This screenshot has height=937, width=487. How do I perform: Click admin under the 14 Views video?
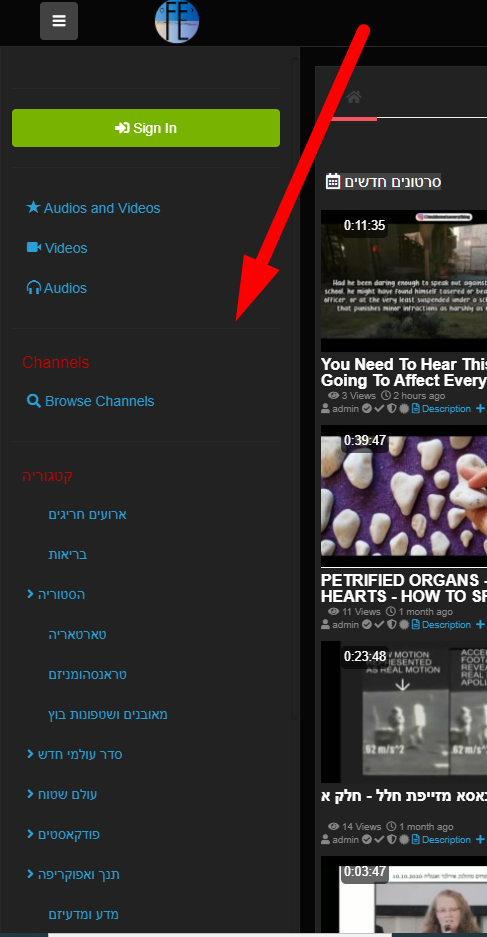pyautogui.click(x=345, y=840)
